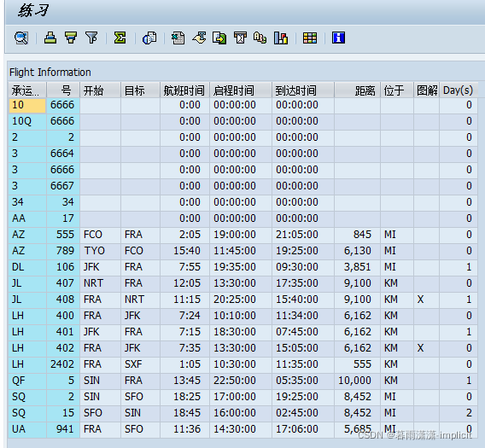Select origin cell TYO
Screen dimensions: 485x448
tap(100, 251)
